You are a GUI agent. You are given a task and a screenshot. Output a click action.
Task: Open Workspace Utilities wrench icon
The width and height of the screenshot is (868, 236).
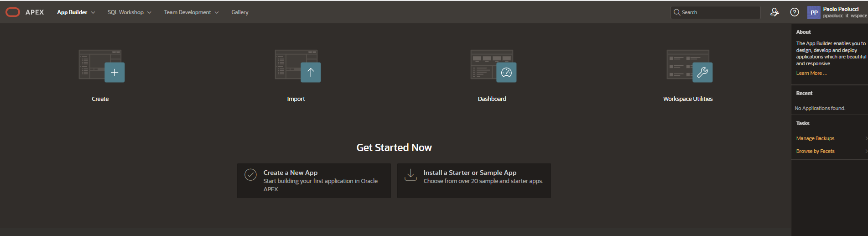pyautogui.click(x=702, y=72)
